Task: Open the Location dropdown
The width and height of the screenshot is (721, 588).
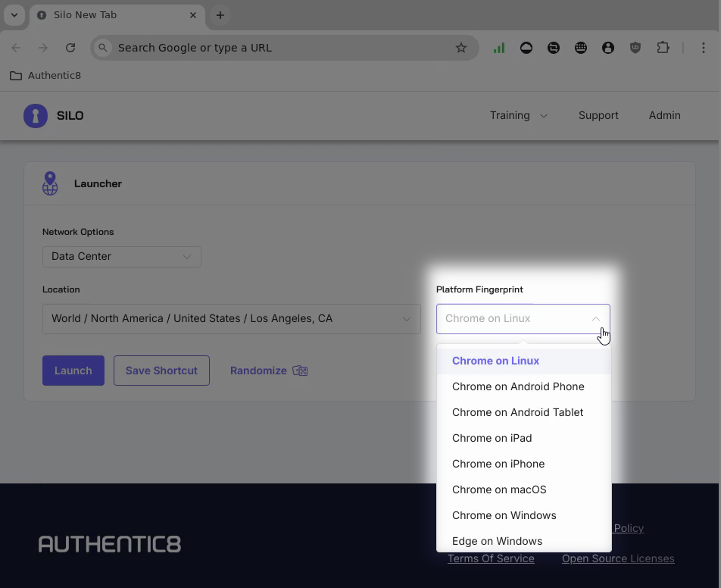Action: point(231,319)
